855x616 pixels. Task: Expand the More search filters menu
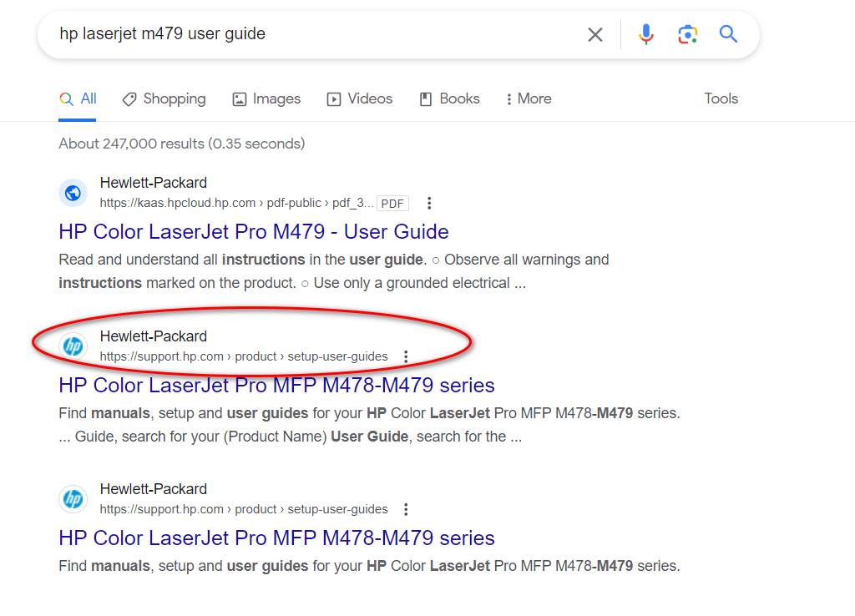click(528, 98)
